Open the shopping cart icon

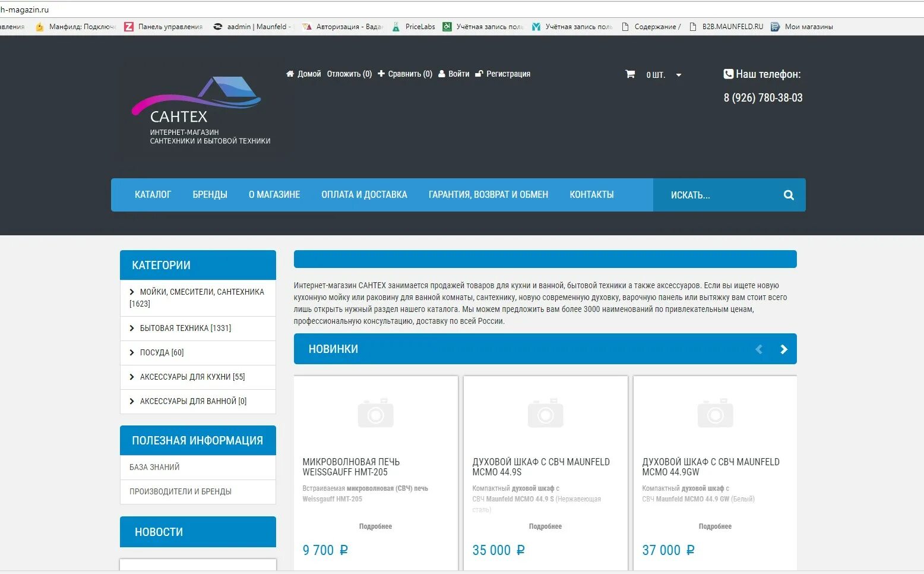(x=630, y=74)
